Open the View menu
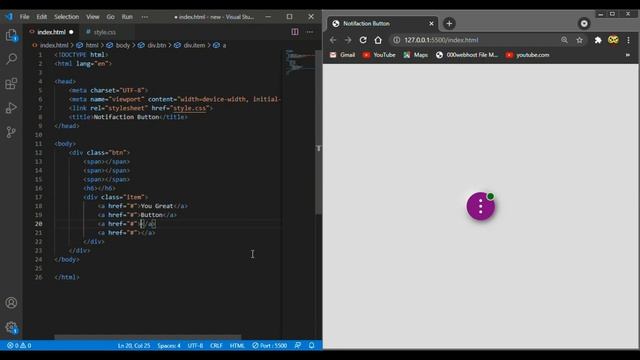This screenshot has height=360, width=640. (x=93, y=17)
